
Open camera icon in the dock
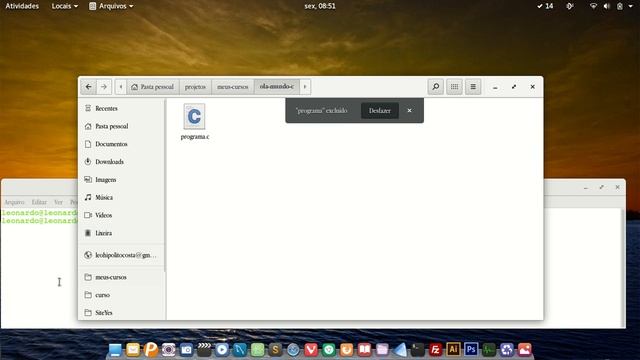click(x=186, y=349)
